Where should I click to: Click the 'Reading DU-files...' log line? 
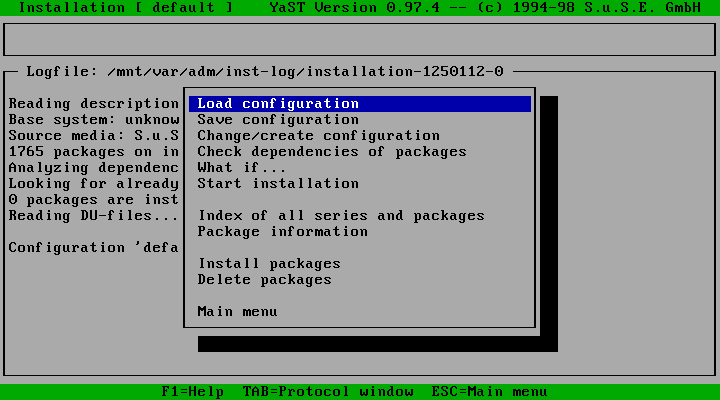pyautogui.click(x=94, y=216)
